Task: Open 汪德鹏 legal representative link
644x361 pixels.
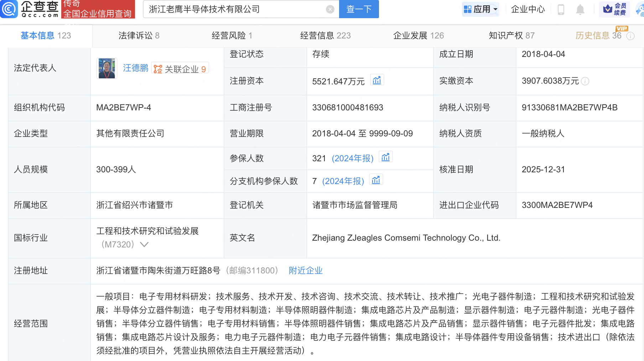Action: (x=136, y=68)
